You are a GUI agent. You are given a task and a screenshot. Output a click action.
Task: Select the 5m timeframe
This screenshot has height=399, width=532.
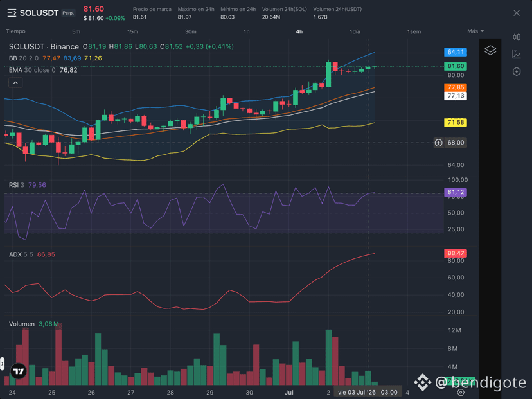coord(76,31)
